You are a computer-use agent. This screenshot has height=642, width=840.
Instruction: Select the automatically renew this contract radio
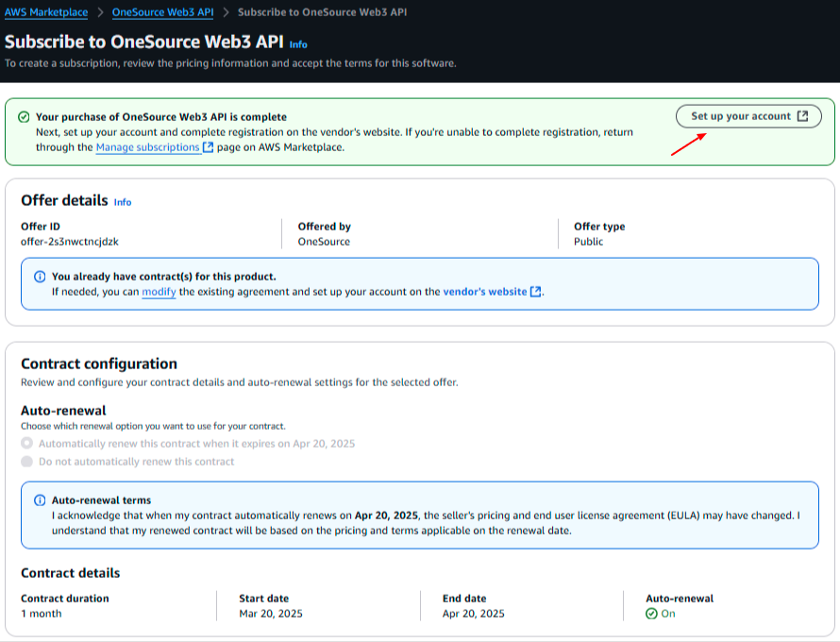pos(26,443)
